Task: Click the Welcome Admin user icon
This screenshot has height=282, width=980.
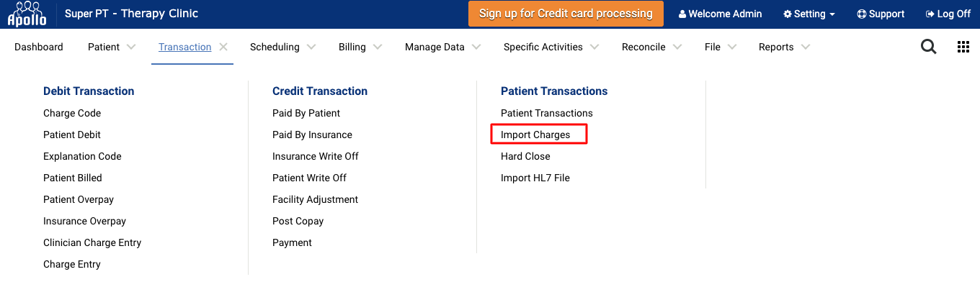Action: 682,14
